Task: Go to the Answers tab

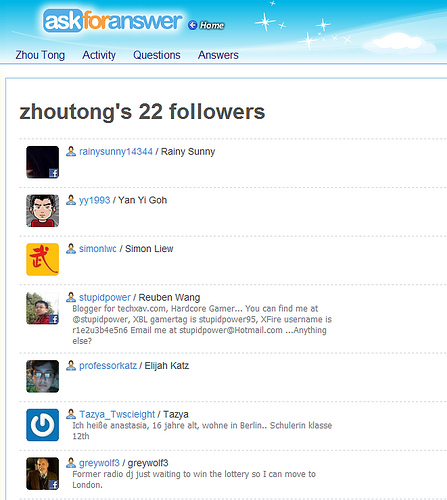Action: tap(218, 55)
